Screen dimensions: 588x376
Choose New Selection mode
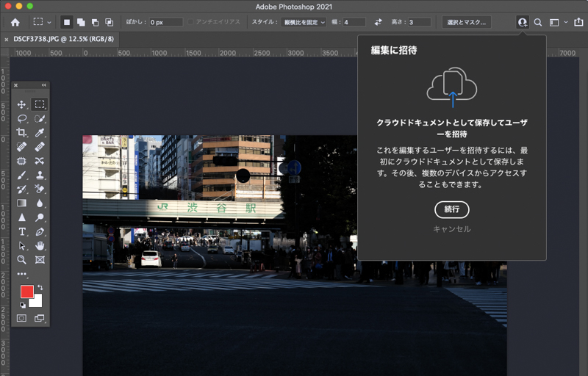pyautogui.click(x=67, y=22)
